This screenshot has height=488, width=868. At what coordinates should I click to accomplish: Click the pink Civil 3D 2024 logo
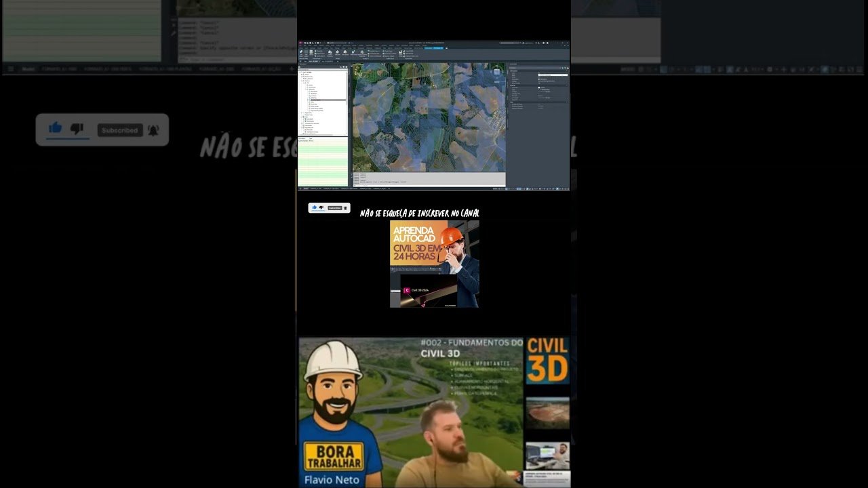(407, 290)
